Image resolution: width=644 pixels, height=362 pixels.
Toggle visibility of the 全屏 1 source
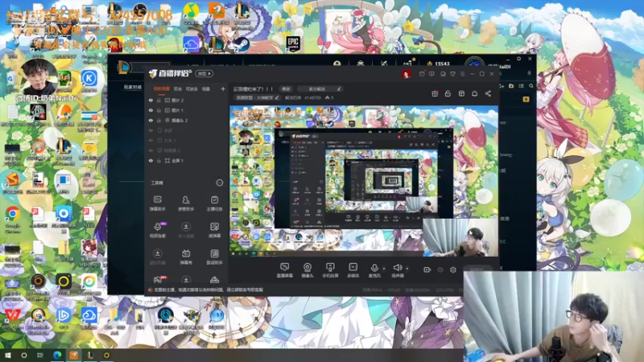pyautogui.click(x=151, y=160)
